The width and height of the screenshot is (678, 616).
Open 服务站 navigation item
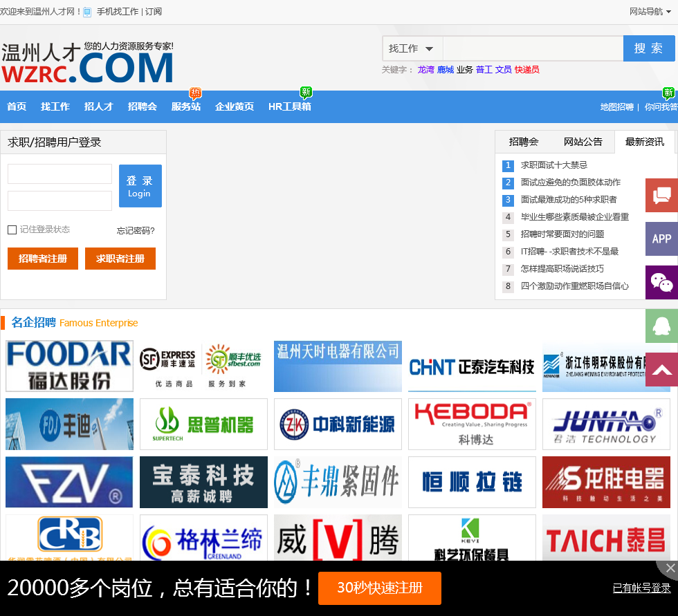tap(186, 106)
